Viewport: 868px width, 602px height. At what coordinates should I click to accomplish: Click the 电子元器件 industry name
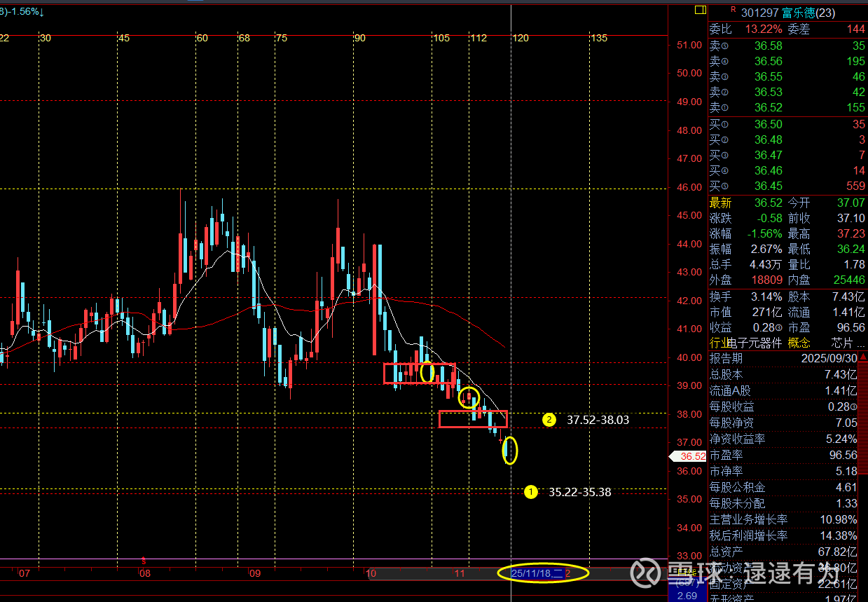coord(755,343)
